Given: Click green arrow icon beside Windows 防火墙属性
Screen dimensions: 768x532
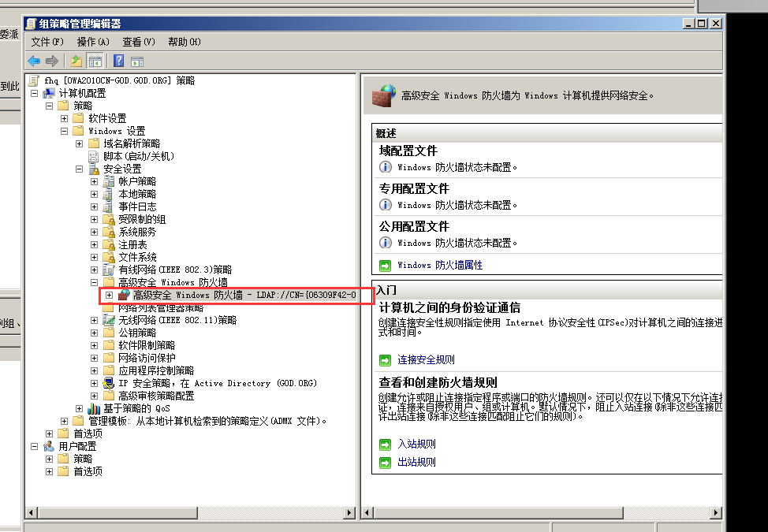Looking at the screenshot, I should (x=386, y=266).
